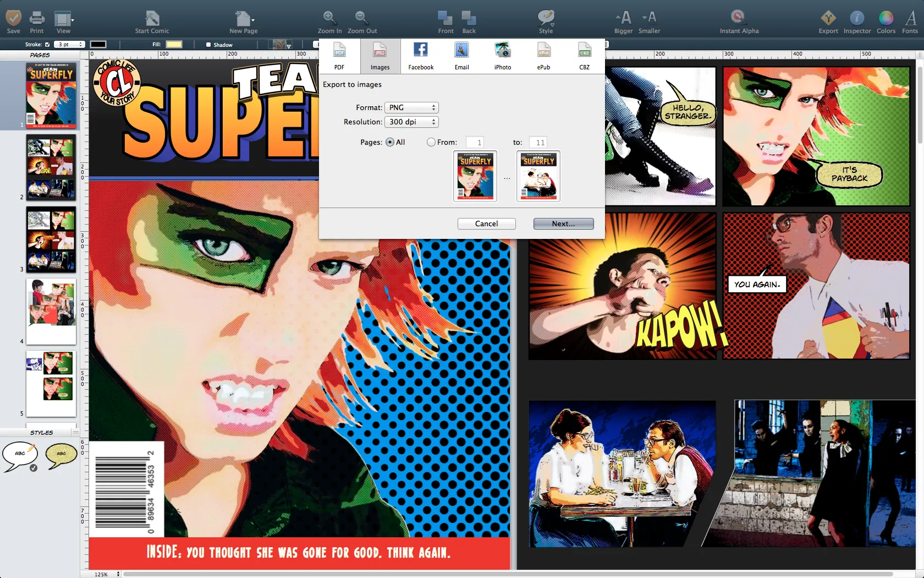Click the Save toolbar icon
This screenshot has height=578, width=924.
13,21
